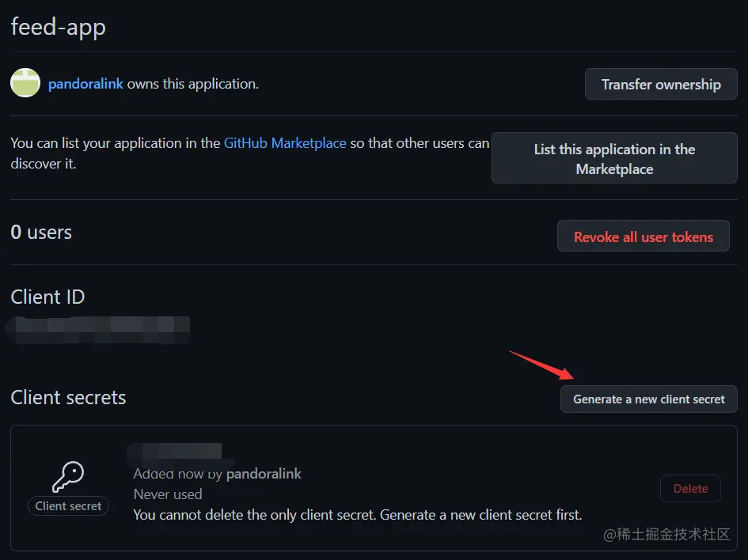
Task: Click the key icon for client secret
Action: click(x=68, y=477)
